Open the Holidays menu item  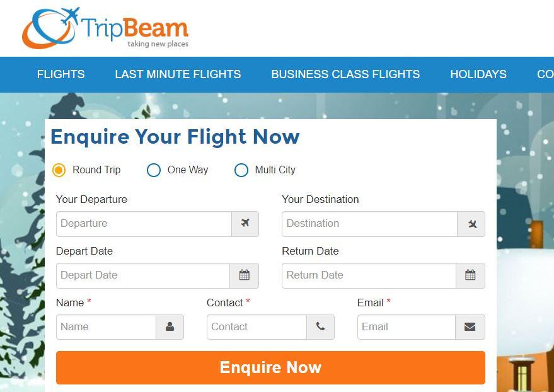click(x=478, y=74)
